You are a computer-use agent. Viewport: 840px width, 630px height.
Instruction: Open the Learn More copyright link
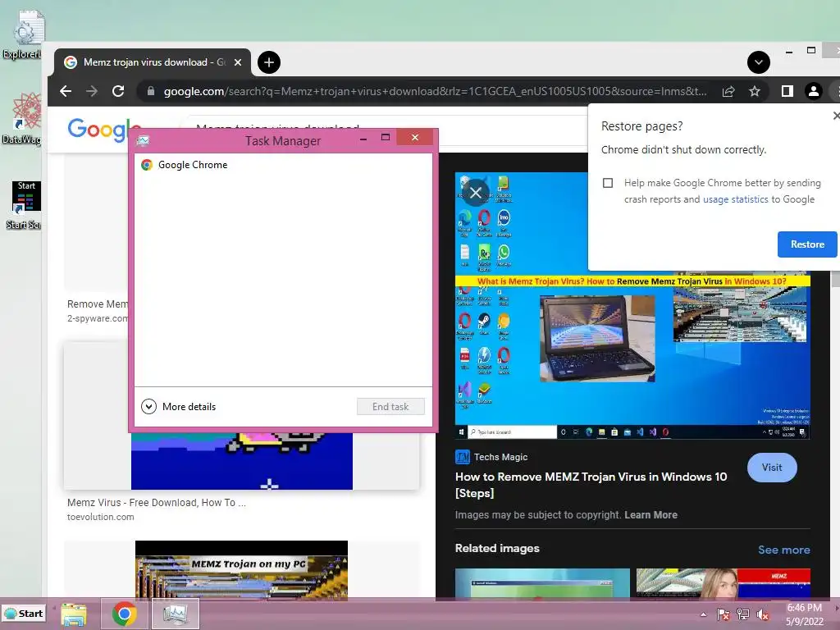pos(651,515)
